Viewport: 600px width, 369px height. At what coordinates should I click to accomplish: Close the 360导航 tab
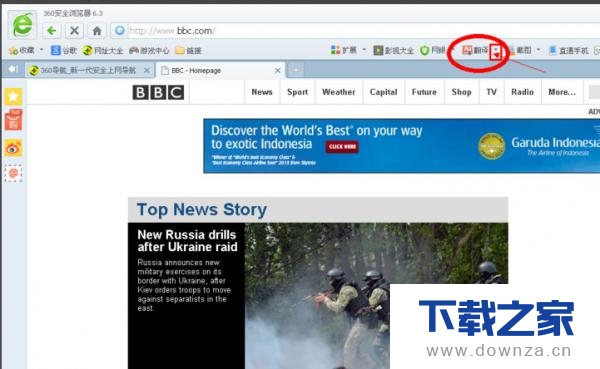pos(146,70)
